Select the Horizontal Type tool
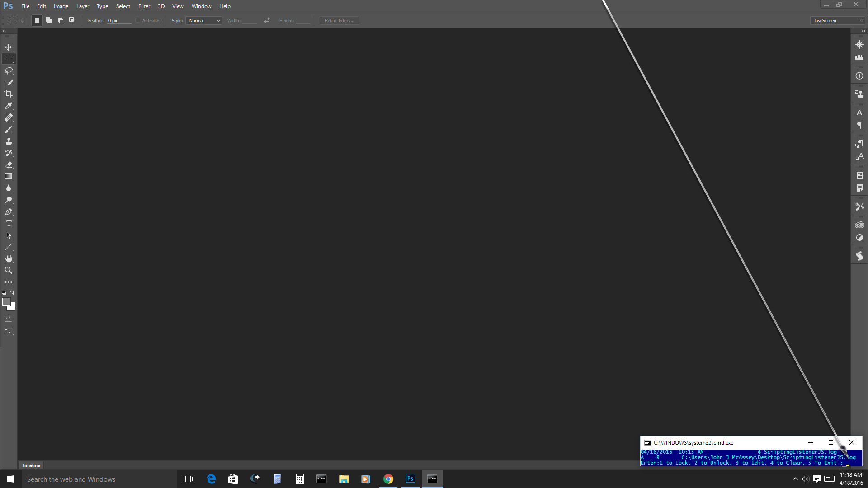 click(x=9, y=224)
